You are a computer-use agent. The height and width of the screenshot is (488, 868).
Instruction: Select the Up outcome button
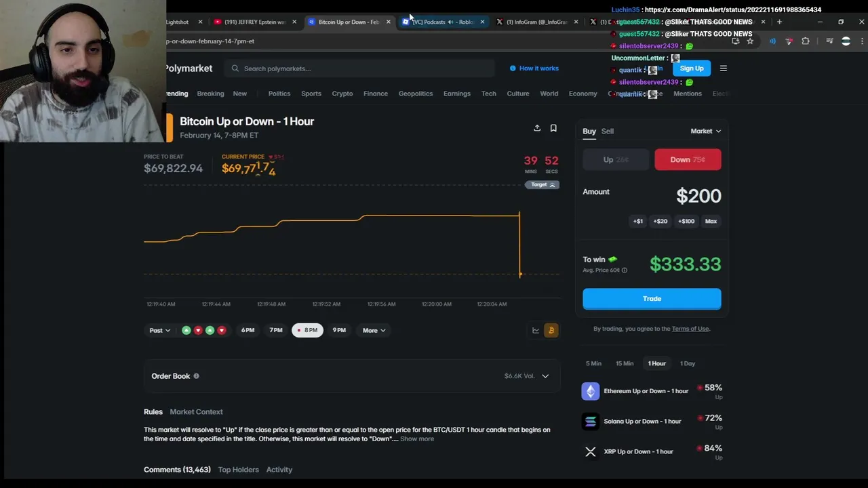[617, 160]
